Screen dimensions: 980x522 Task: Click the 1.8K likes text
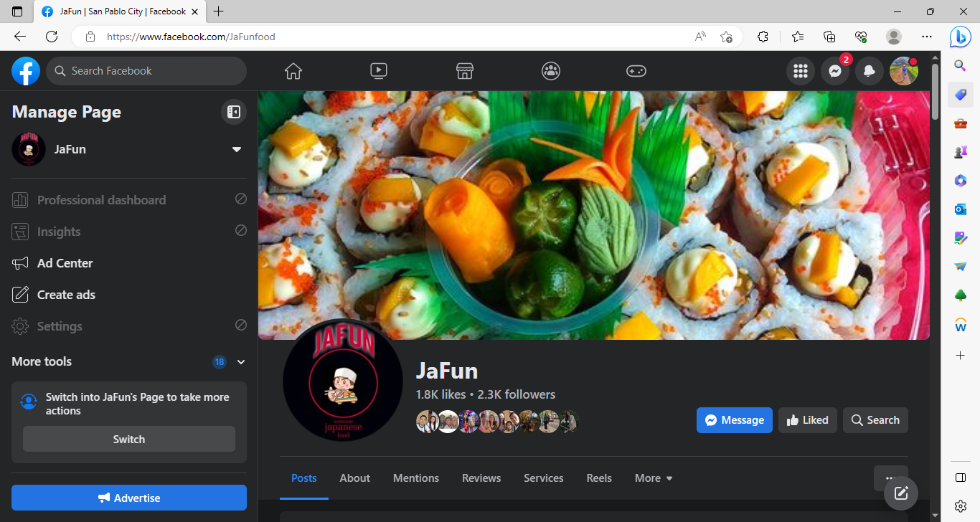[440, 394]
